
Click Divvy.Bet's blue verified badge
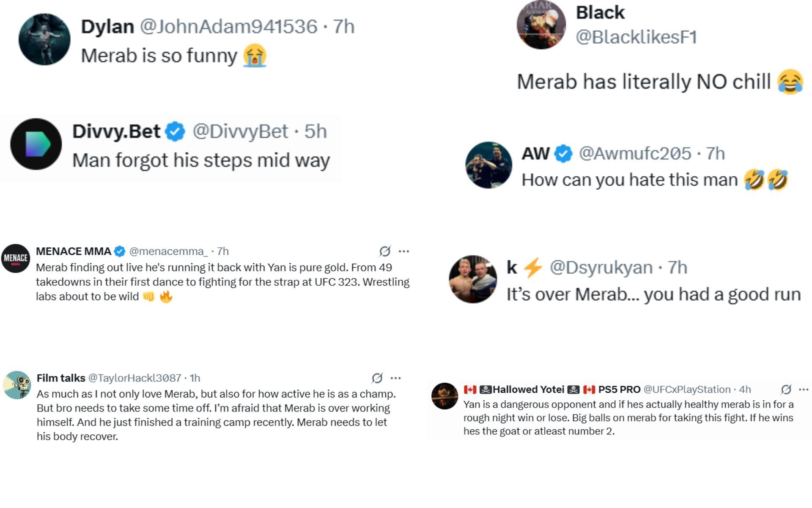coord(175,132)
